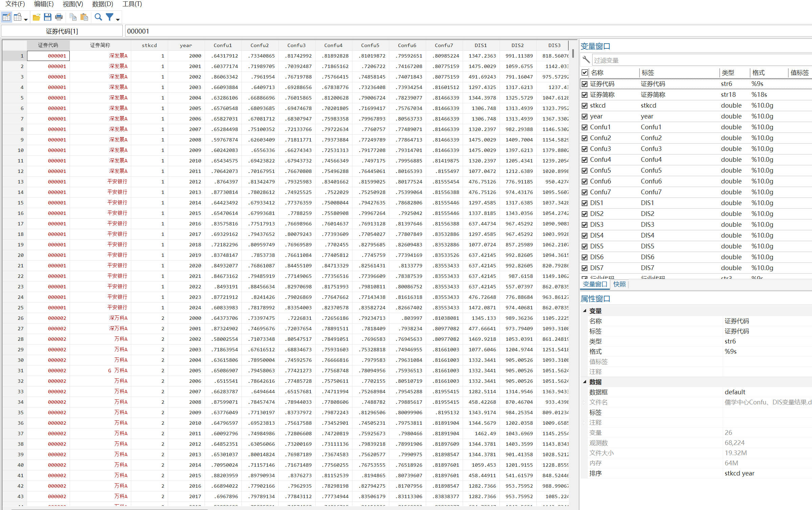Toggle the DIS5 variable checkbox
The width and height of the screenshot is (812, 510).
(585, 246)
